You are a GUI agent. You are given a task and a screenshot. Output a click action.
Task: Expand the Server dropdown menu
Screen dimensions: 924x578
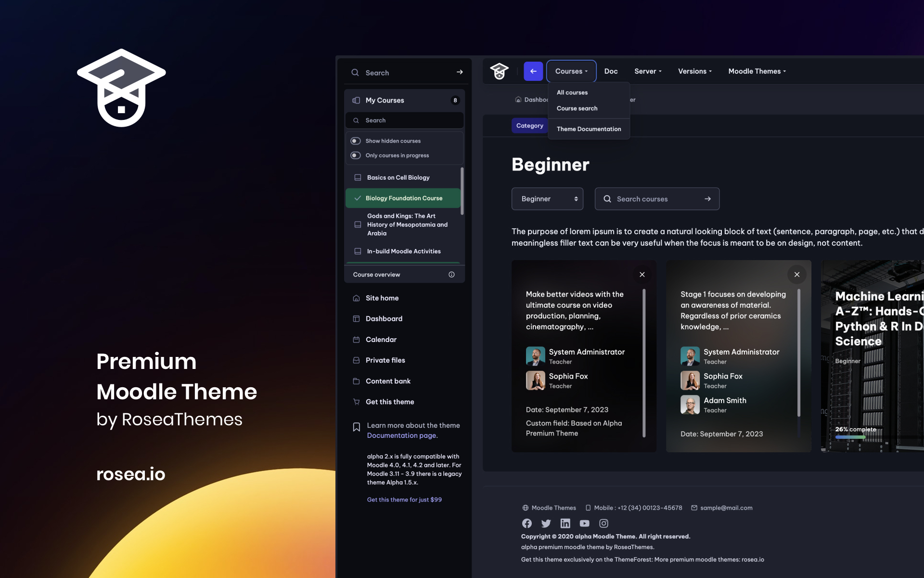click(x=648, y=71)
